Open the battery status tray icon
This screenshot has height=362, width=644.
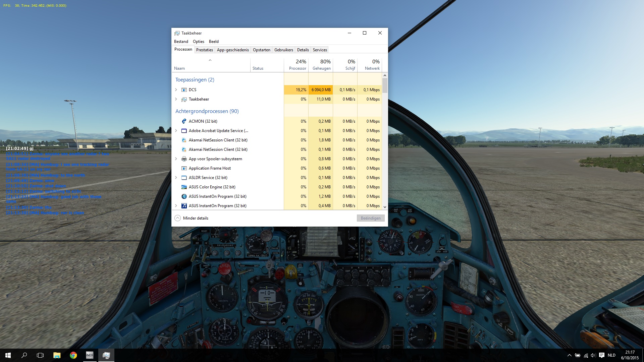(x=578, y=355)
